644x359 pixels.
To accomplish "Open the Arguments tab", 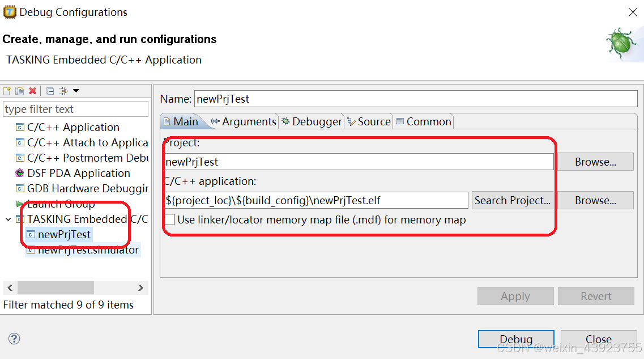I will (x=244, y=122).
